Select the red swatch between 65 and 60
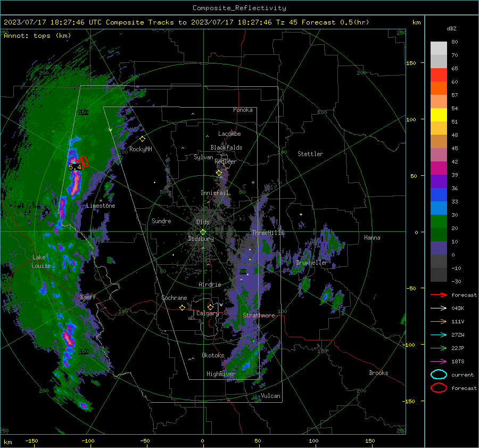 (x=439, y=75)
